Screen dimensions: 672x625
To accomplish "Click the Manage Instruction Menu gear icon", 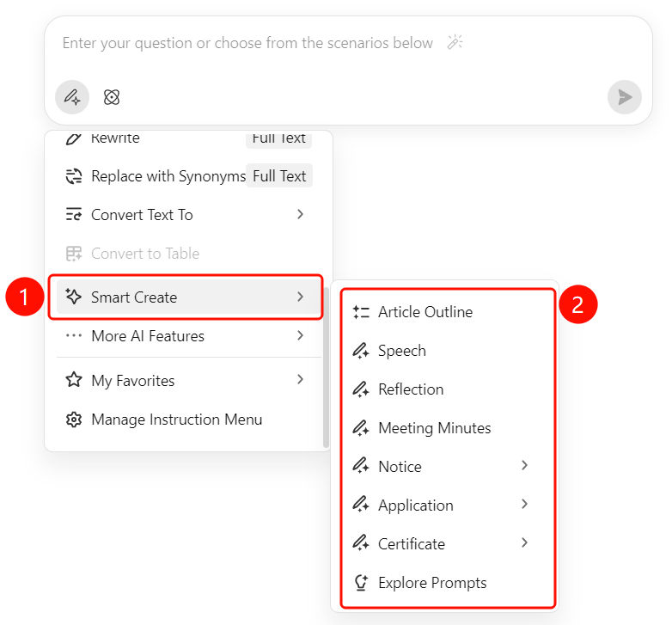I will (x=74, y=420).
